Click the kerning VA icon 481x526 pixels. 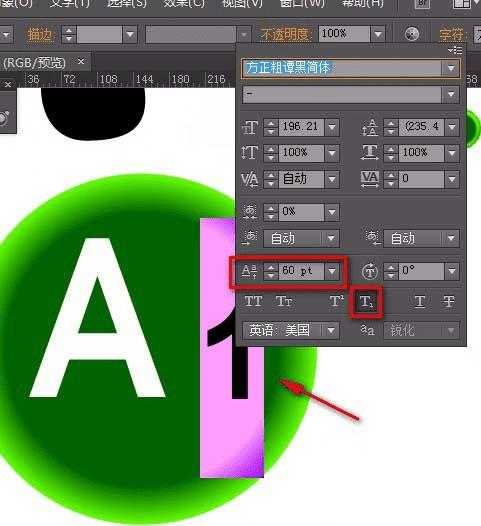(x=250, y=179)
